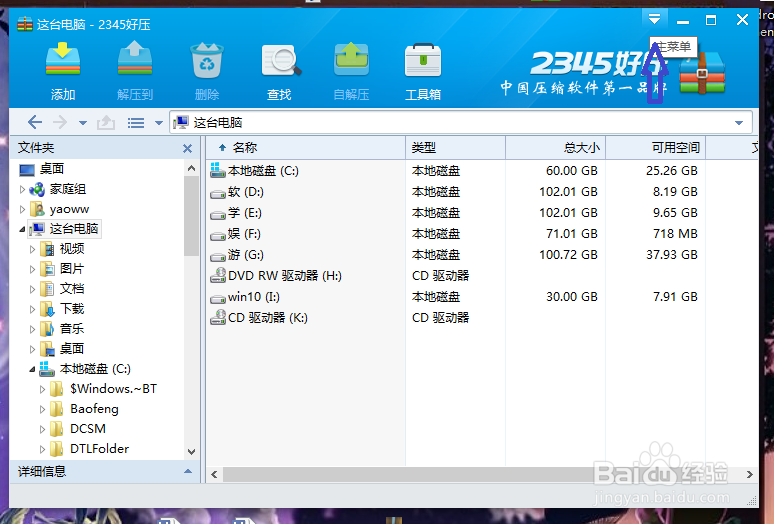Select $Windows.~BT folder in tree
Viewport: 774px width, 524px height.
click(x=114, y=389)
